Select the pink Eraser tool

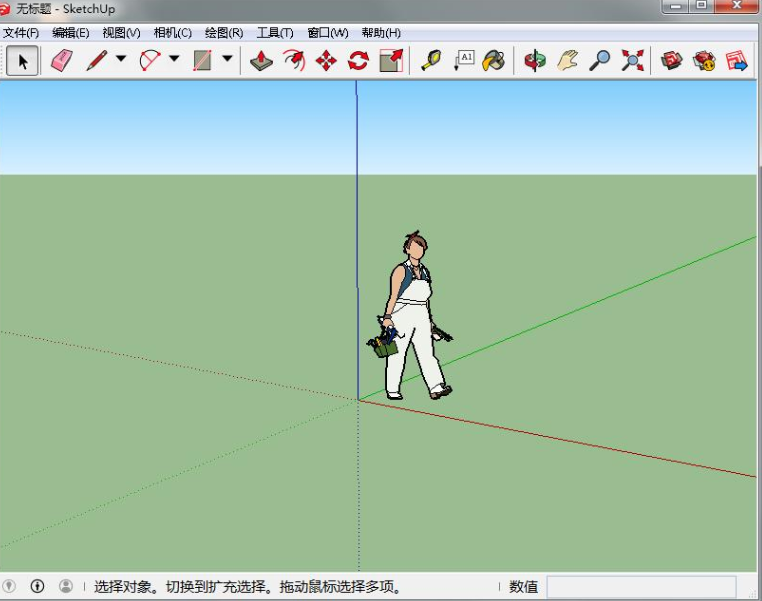click(x=61, y=61)
